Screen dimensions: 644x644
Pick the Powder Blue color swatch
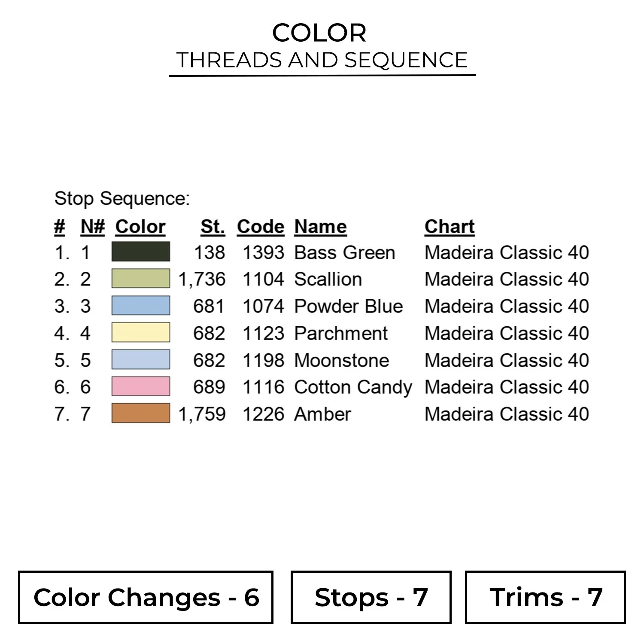[x=141, y=306]
